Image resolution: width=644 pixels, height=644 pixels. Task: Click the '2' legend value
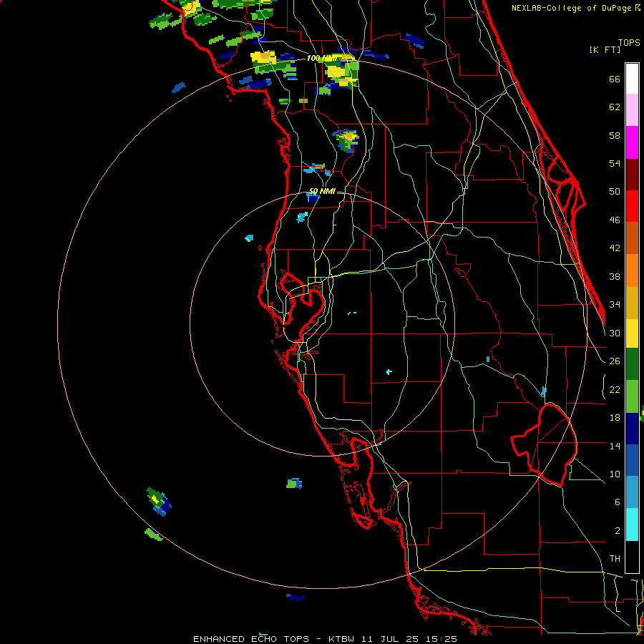(618, 531)
